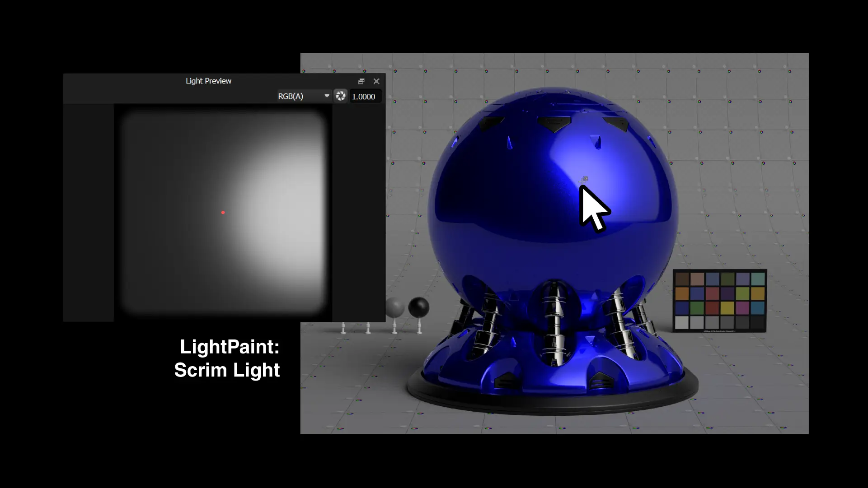The width and height of the screenshot is (868, 488).
Task: Expand the channel selector arrow
Action: pyautogui.click(x=327, y=96)
